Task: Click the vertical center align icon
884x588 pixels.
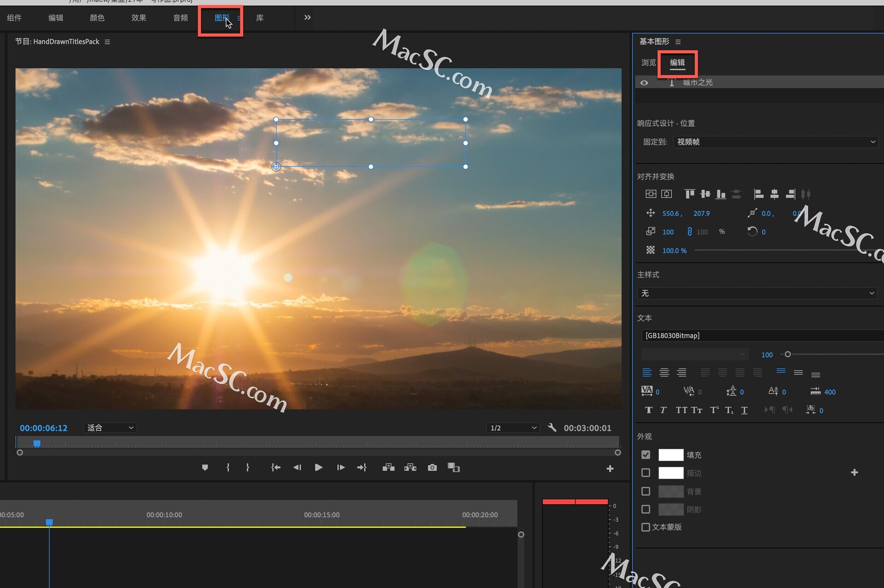Action: point(651,194)
